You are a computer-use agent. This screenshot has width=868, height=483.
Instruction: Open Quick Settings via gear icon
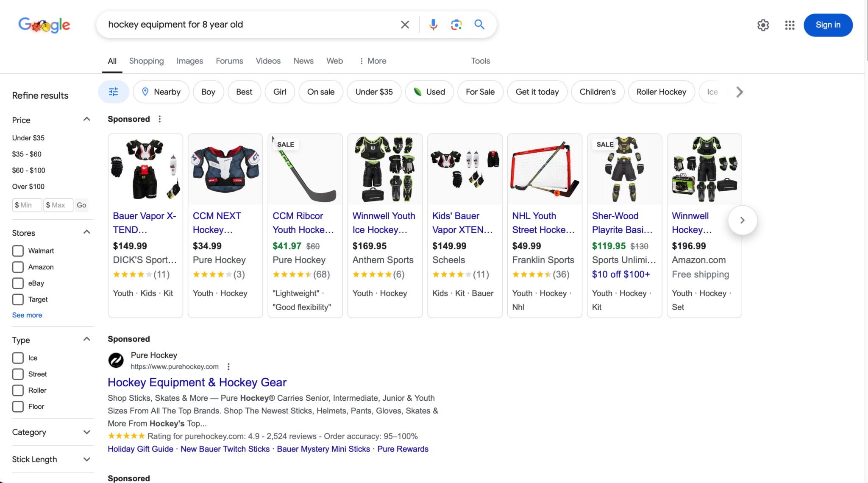click(x=763, y=25)
